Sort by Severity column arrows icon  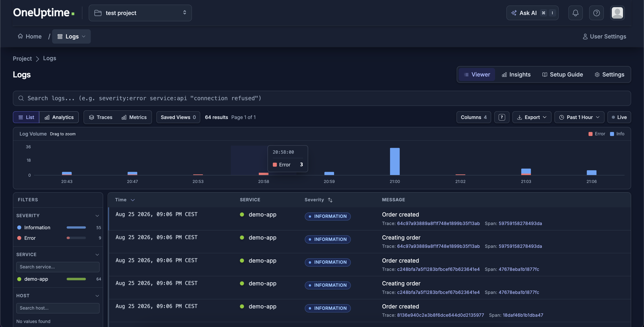point(330,200)
